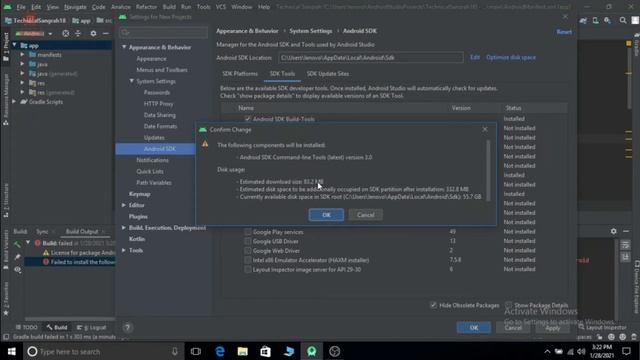Screen dimensions: 640x360
Task: Click the collapse all icon in the project panel
Action: (78, 33)
